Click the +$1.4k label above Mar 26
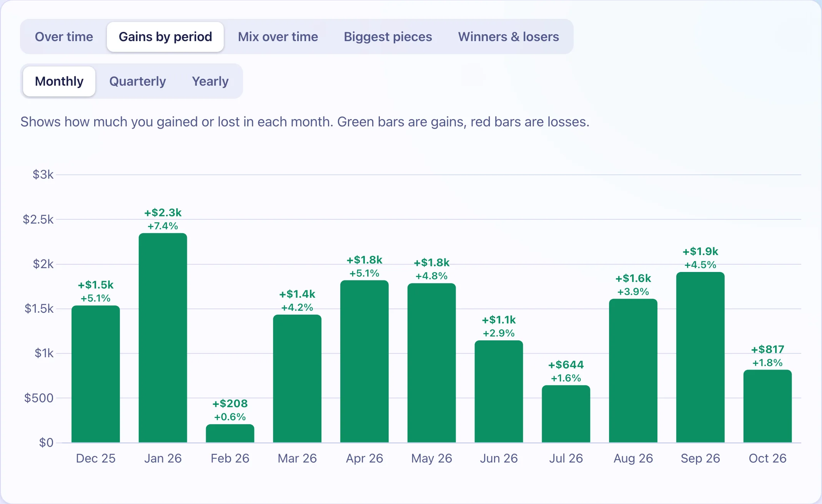Screen dimensions: 822x504 click(x=297, y=294)
